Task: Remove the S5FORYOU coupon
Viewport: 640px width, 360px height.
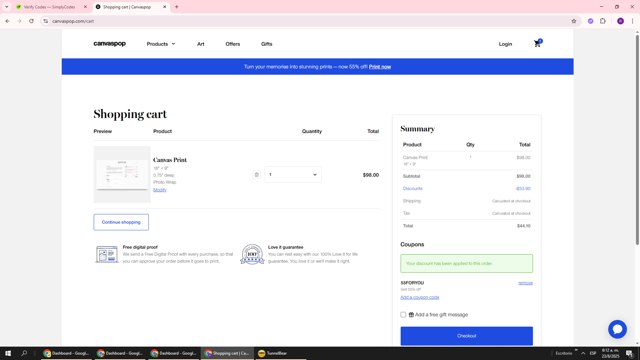Action: click(x=525, y=283)
